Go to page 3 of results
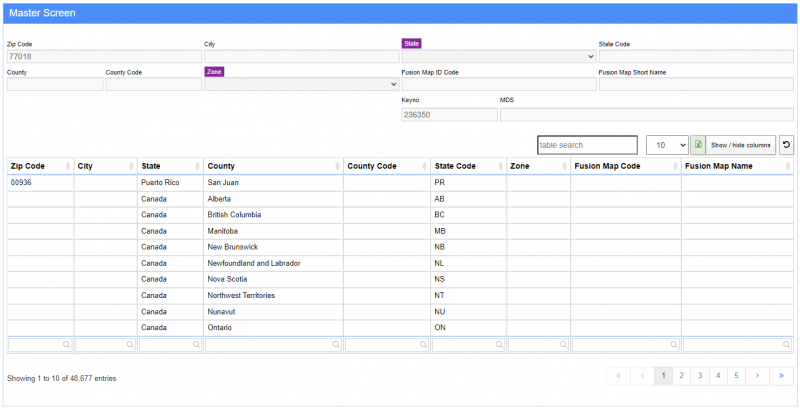Screen dimensions: 800x408 [x=699, y=376]
